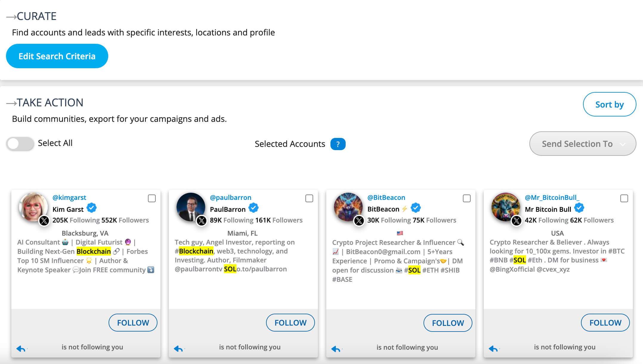The width and height of the screenshot is (643, 364).
Task: Follow the BitBeacon account
Action: [x=448, y=323]
